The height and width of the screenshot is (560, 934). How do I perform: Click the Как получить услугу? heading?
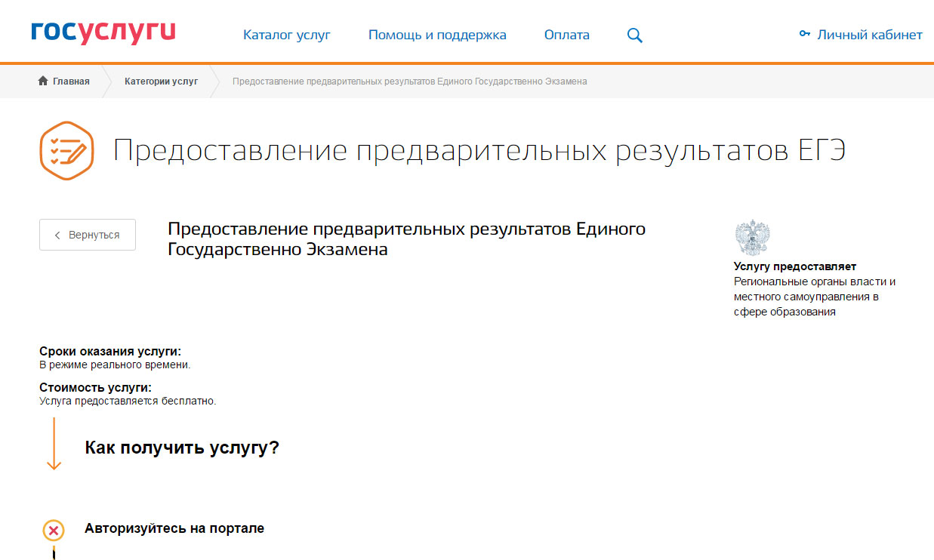(182, 448)
